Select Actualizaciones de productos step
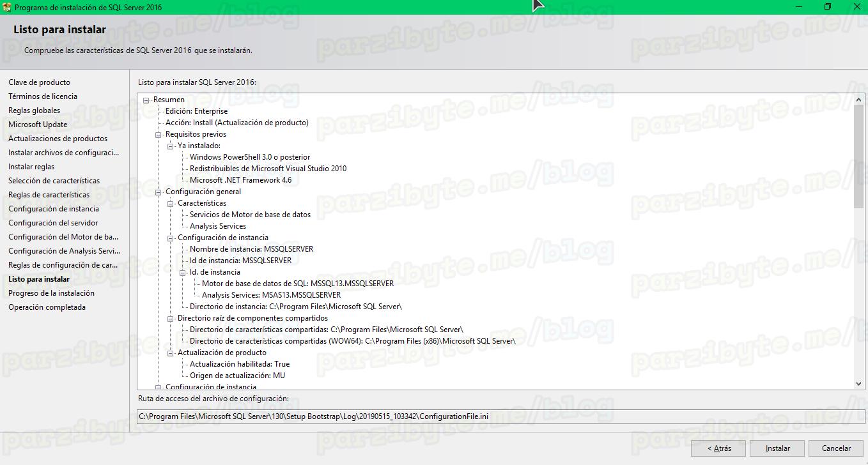 pos(58,139)
